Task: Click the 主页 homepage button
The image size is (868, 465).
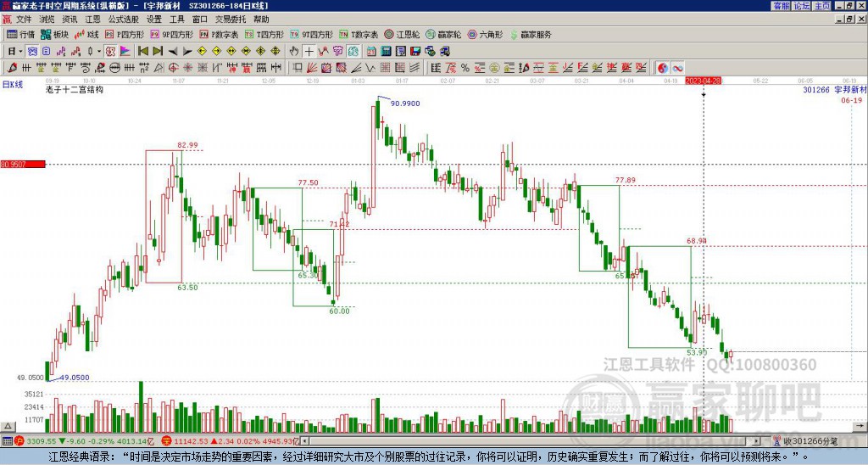Action: [821, 6]
